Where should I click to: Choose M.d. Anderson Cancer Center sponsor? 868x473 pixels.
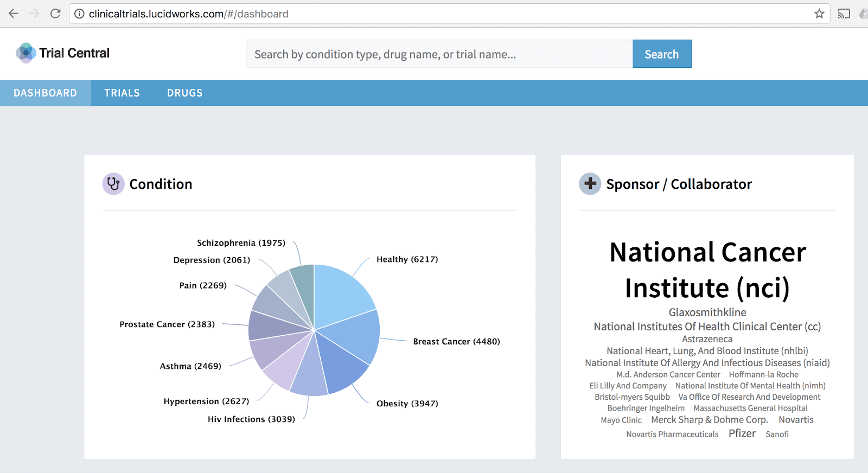pyautogui.click(x=668, y=374)
